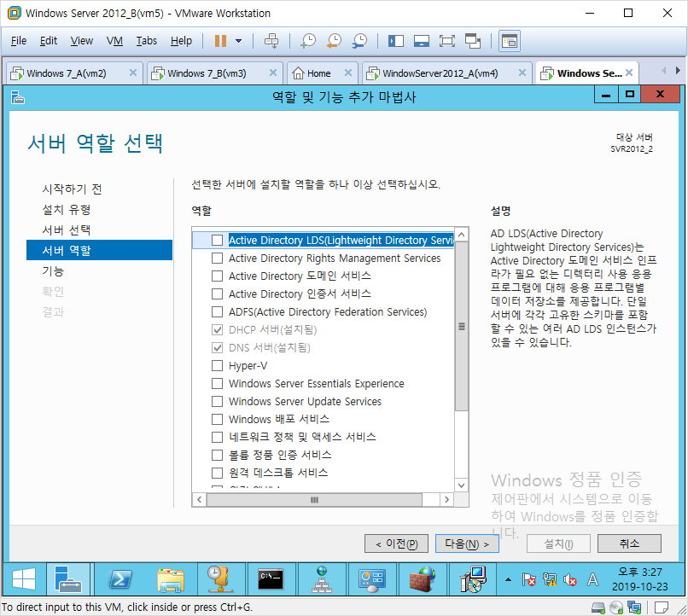Click the taskbar clock showing 오후 3:27
The width and height of the screenshot is (688, 616).
(639, 579)
